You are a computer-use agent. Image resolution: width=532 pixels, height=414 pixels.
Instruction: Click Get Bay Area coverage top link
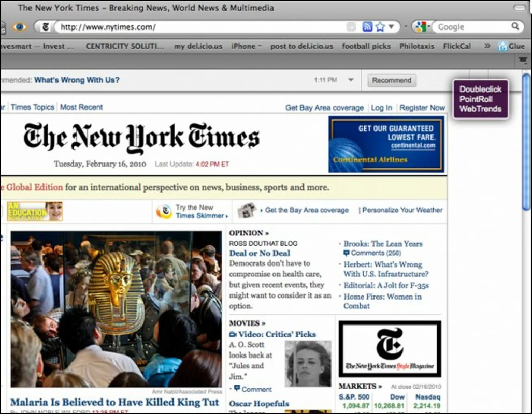[324, 108]
